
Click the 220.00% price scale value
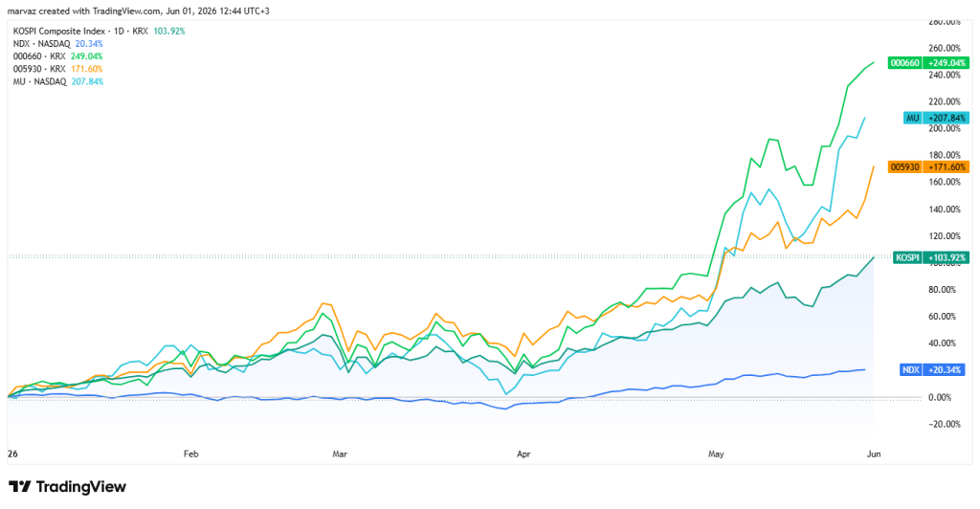point(945,101)
